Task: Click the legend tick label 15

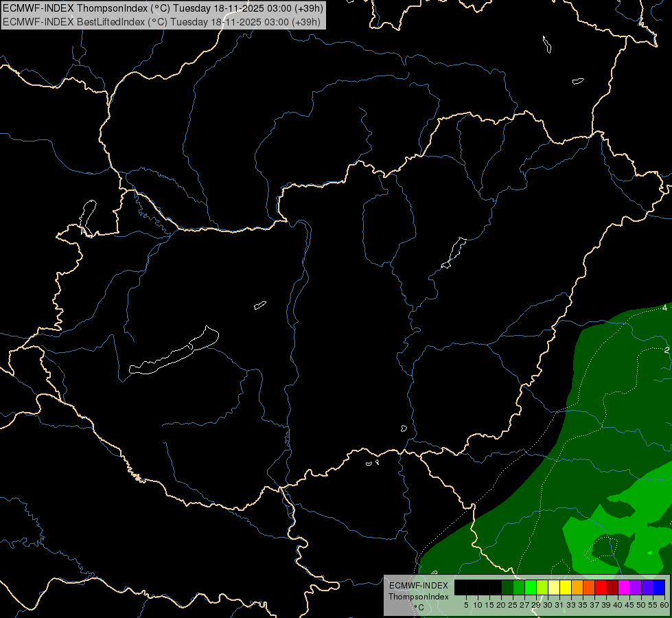Action: pos(489,605)
